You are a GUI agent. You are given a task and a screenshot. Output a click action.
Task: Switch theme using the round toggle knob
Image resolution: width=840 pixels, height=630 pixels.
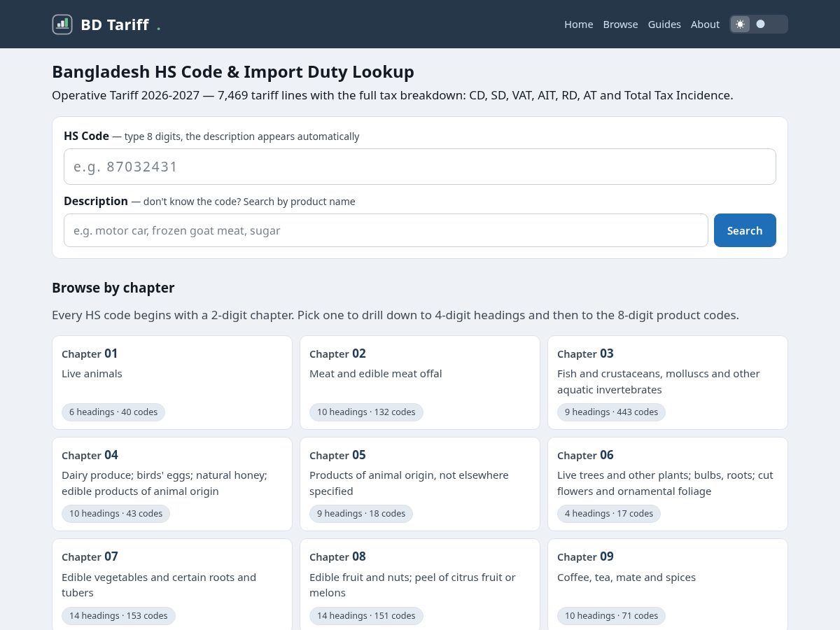761,24
